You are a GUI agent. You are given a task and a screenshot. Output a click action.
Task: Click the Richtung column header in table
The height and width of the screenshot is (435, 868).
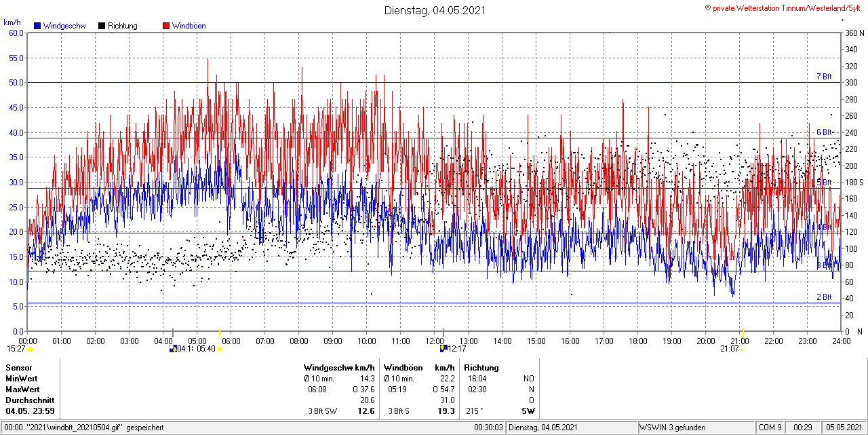[481, 368]
